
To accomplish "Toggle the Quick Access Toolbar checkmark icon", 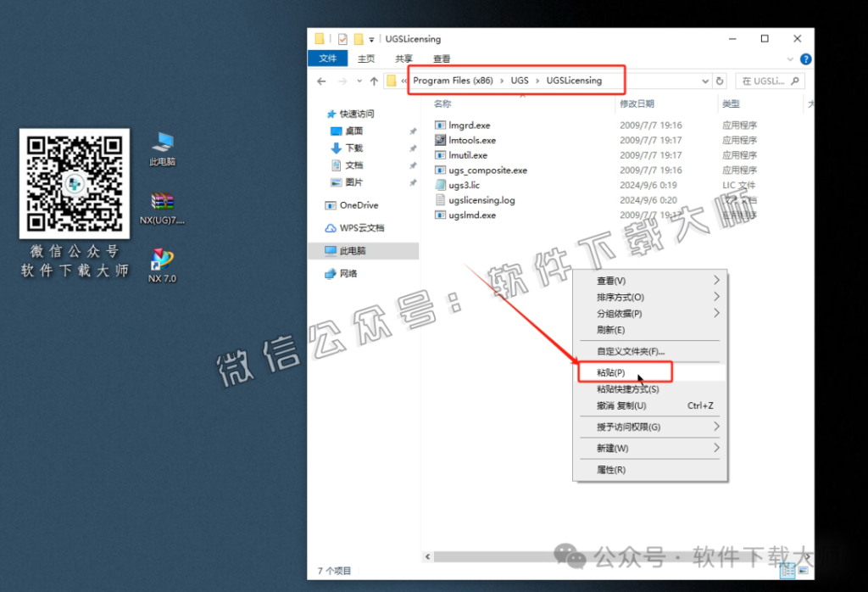I will [x=342, y=38].
